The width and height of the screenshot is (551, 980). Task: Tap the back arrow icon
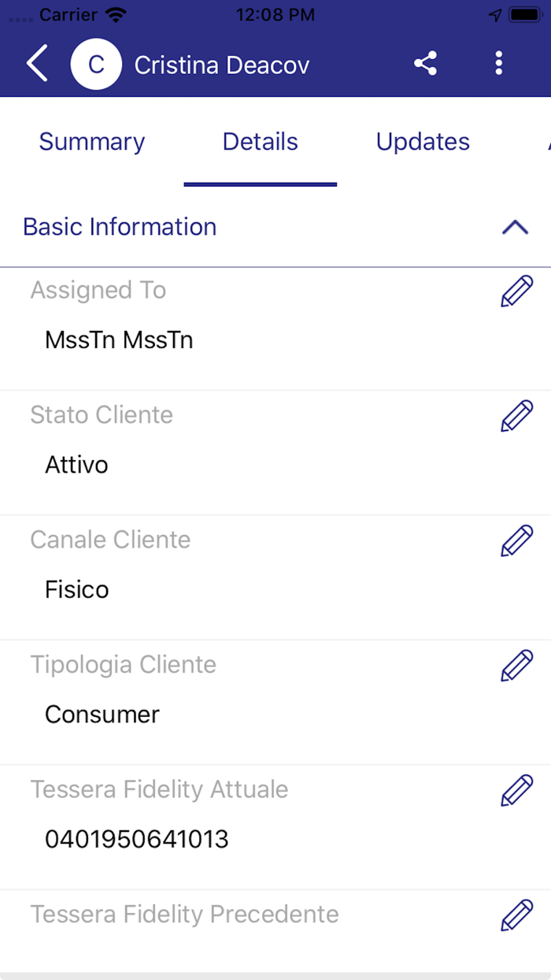tap(37, 64)
